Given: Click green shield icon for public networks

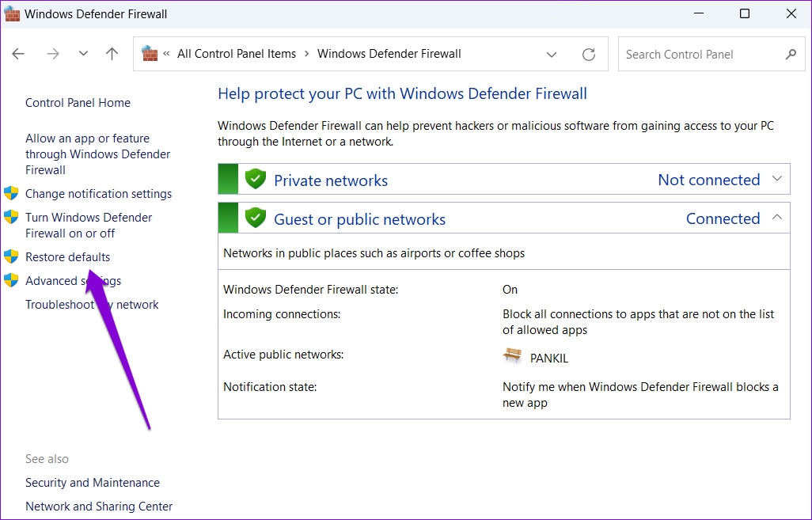Looking at the screenshot, I should coord(256,218).
